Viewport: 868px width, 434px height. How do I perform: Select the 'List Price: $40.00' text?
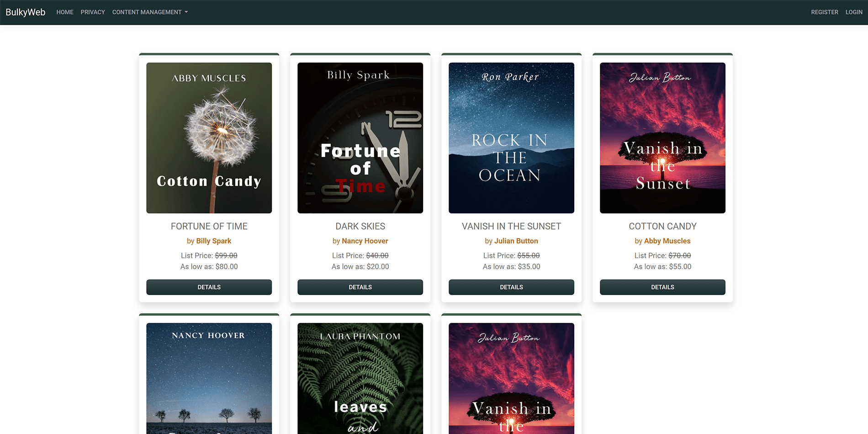(x=360, y=255)
